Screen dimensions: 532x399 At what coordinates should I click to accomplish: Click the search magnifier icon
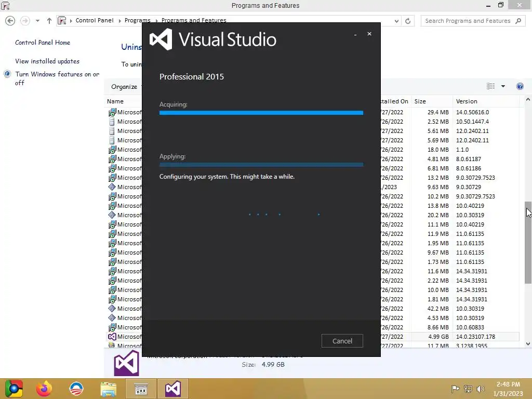point(518,21)
